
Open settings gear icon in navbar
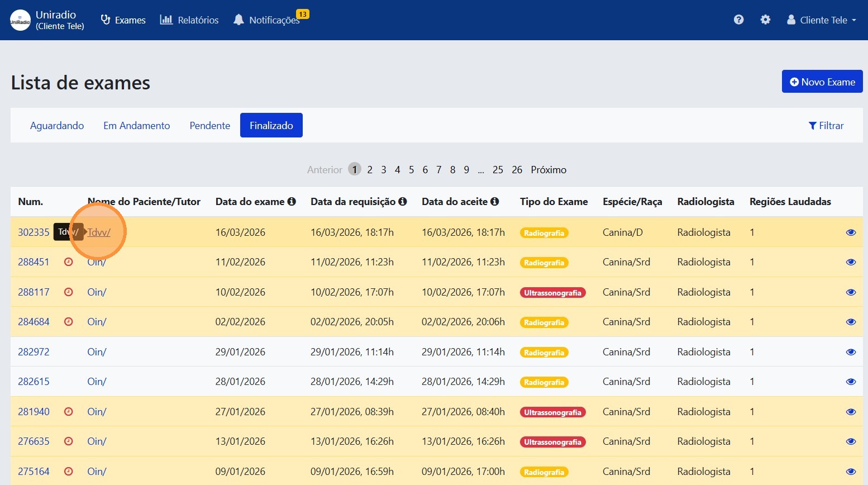tap(765, 20)
